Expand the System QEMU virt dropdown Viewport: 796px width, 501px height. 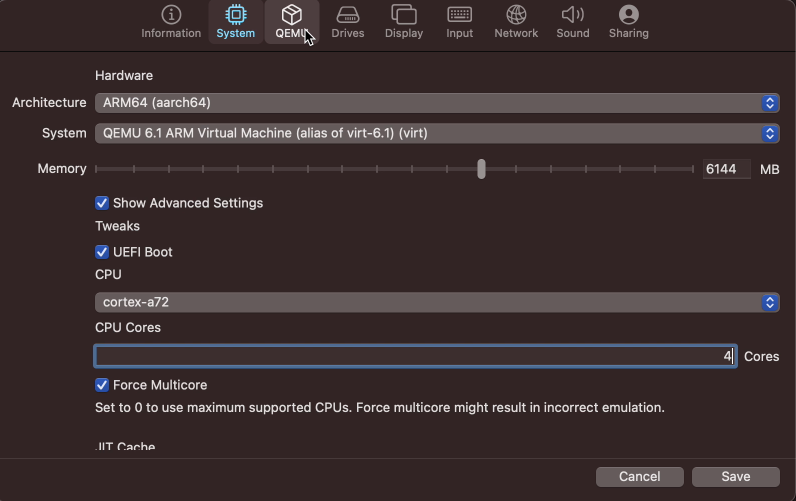pyautogui.click(x=437, y=133)
